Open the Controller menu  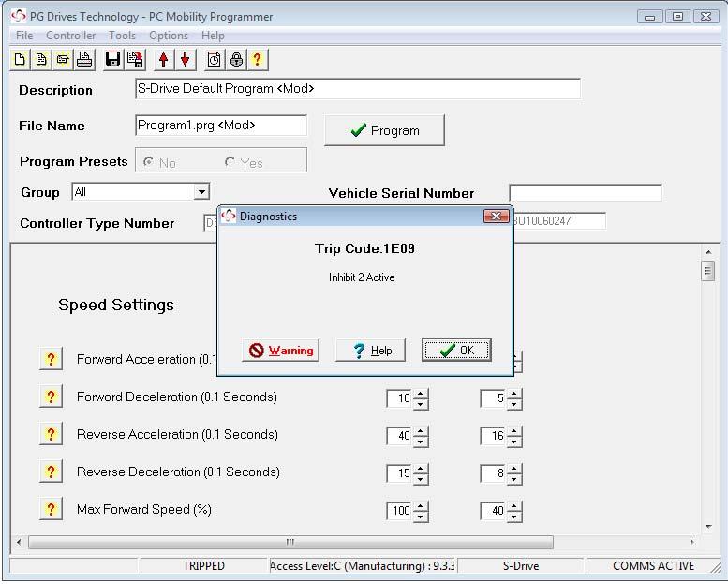point(70,36)
